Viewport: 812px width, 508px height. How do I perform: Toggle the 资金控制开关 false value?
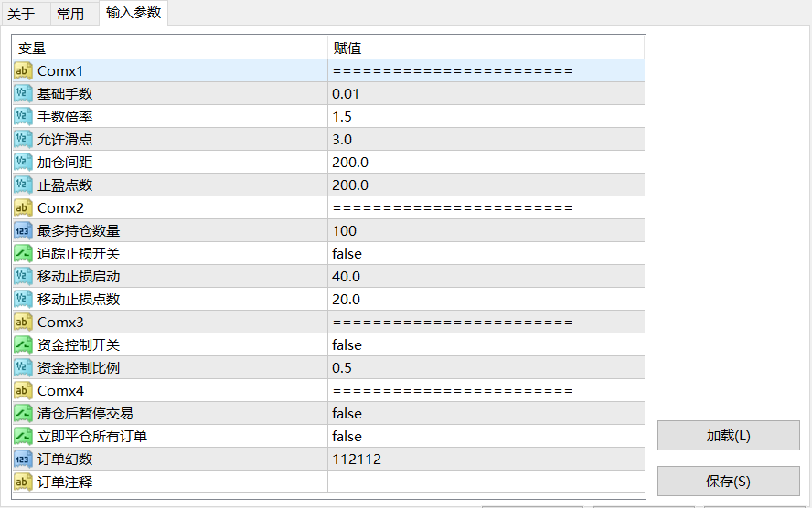click(347, 345)
